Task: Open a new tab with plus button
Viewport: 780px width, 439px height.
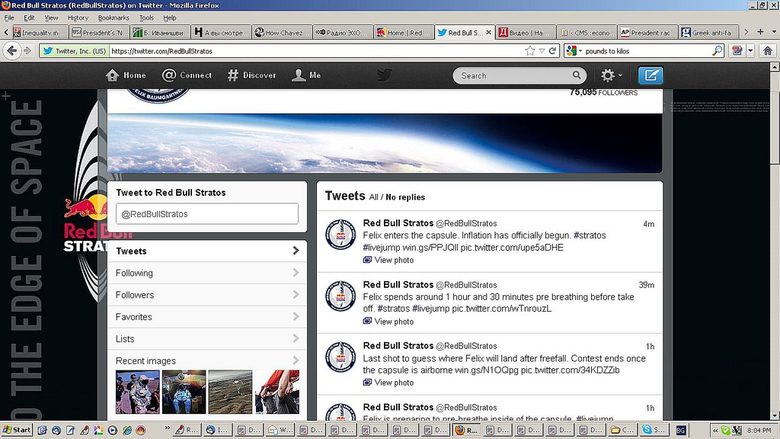Action: [x=760, y=32]
